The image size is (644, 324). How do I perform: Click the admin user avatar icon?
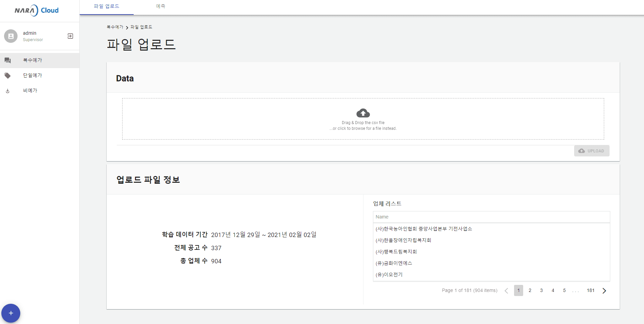coord(11,36)
